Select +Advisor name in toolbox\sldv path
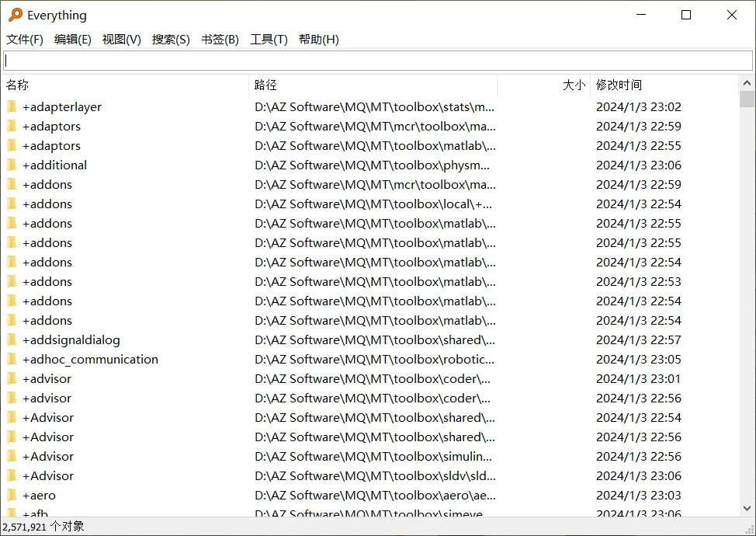The image size is (756, 536). coord(47,475)
